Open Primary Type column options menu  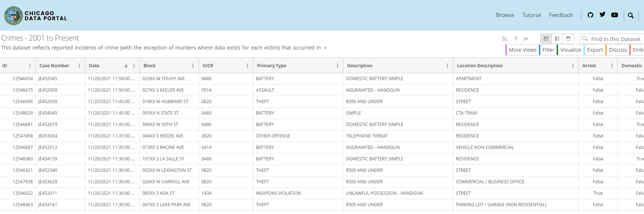tap(337, 66)
